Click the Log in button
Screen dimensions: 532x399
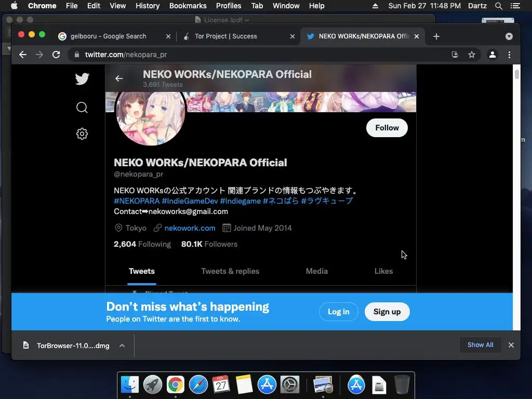click(x=338, y=312)
